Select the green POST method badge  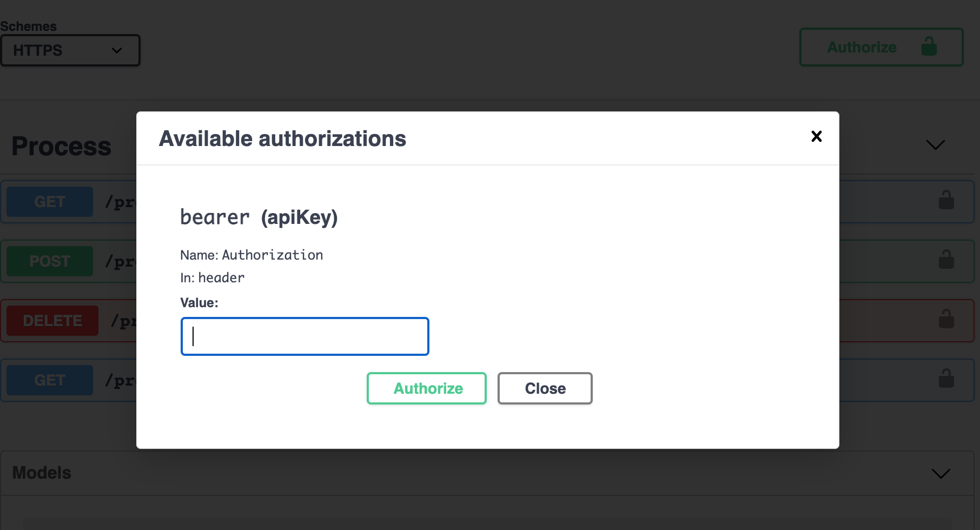coord(50,261)
